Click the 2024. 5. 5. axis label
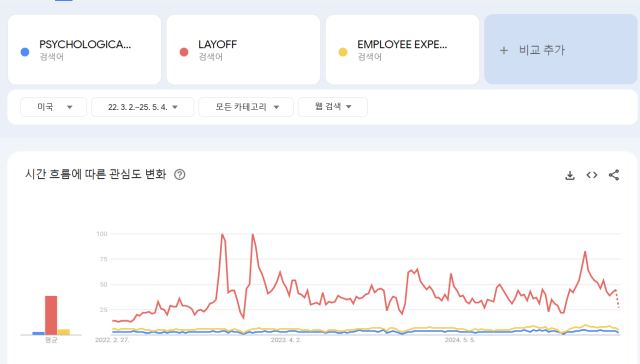 460,340
